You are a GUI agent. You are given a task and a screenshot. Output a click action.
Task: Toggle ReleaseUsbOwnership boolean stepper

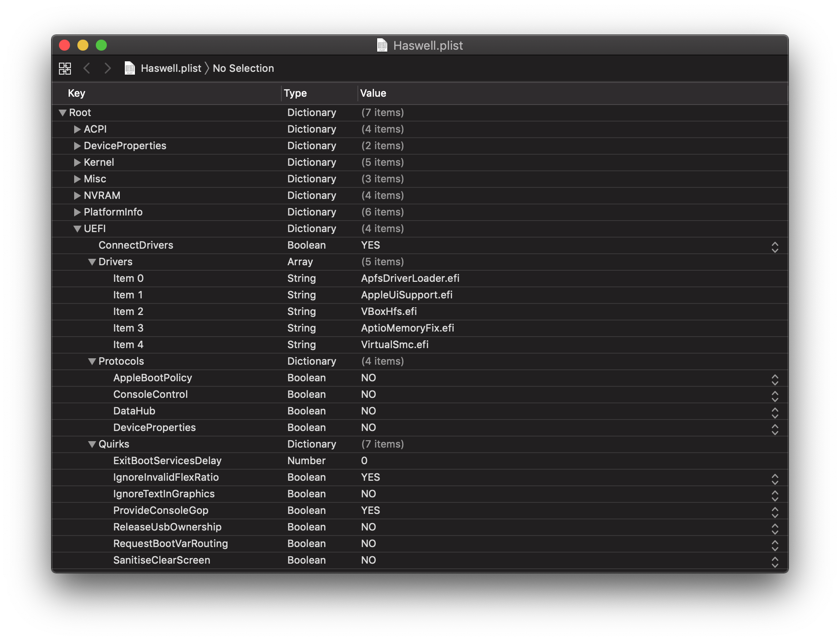pos(775,529)
